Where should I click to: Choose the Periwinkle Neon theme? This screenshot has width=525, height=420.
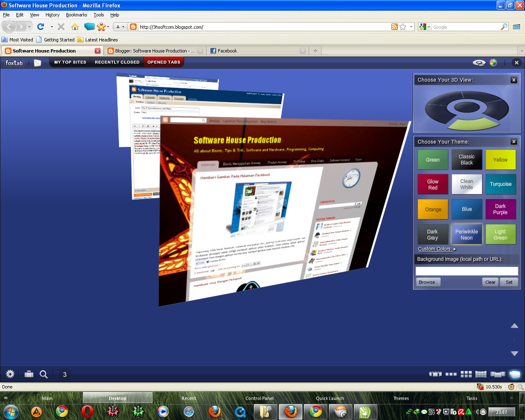pos(466,235)
